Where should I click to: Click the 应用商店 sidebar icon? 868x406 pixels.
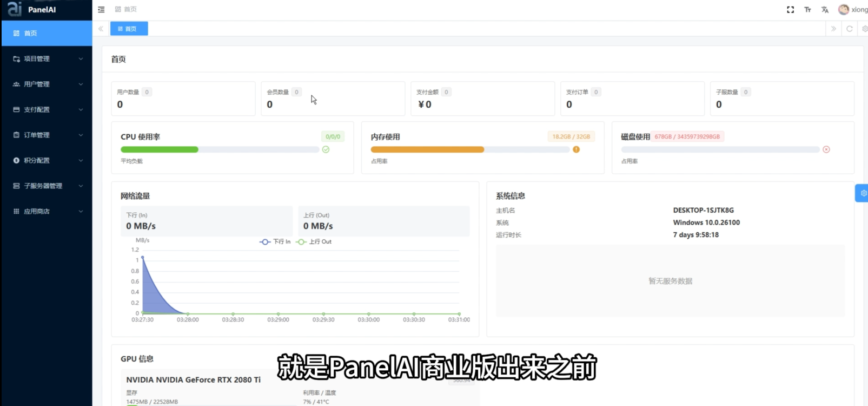pos(16,211)
